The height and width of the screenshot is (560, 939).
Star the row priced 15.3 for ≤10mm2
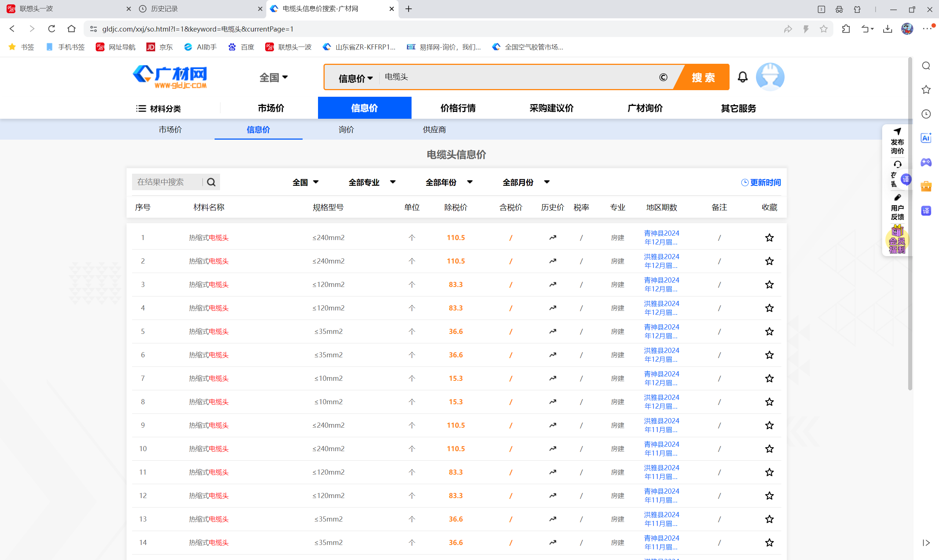pos(769,378)
